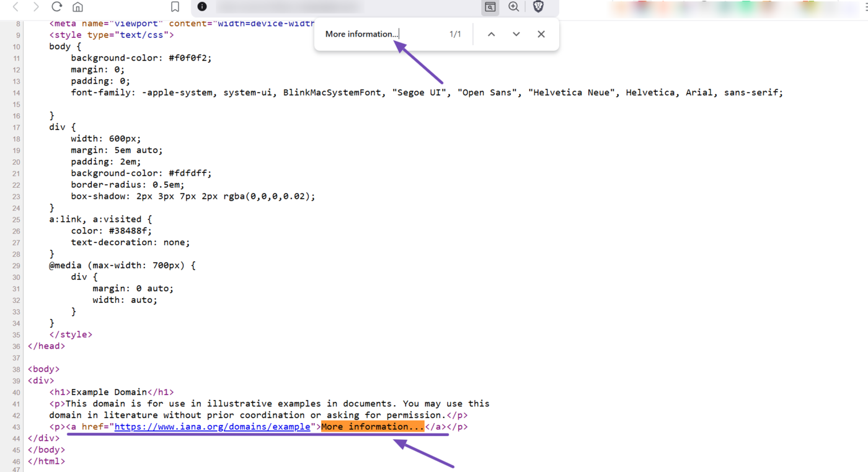Open the home page

point(77,7)
